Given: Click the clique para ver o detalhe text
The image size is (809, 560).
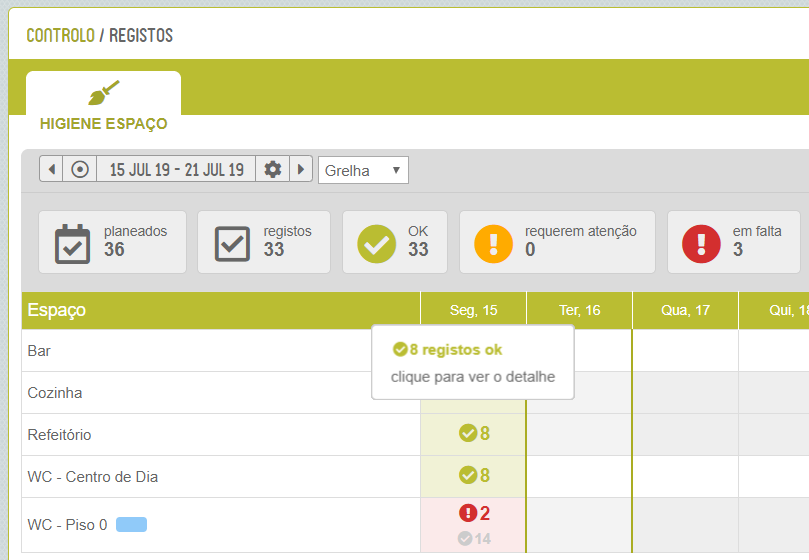Looking at the screenshot, I should point(473,377).
